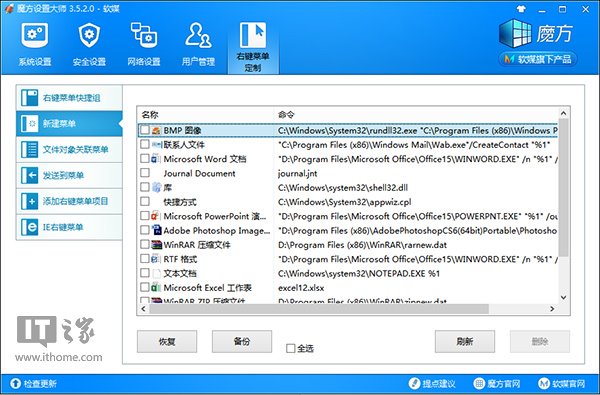Click the WinRAR 压缩文件 icon
The height and width of the screenshot is (395, 600).
click(x=156, y=244)
